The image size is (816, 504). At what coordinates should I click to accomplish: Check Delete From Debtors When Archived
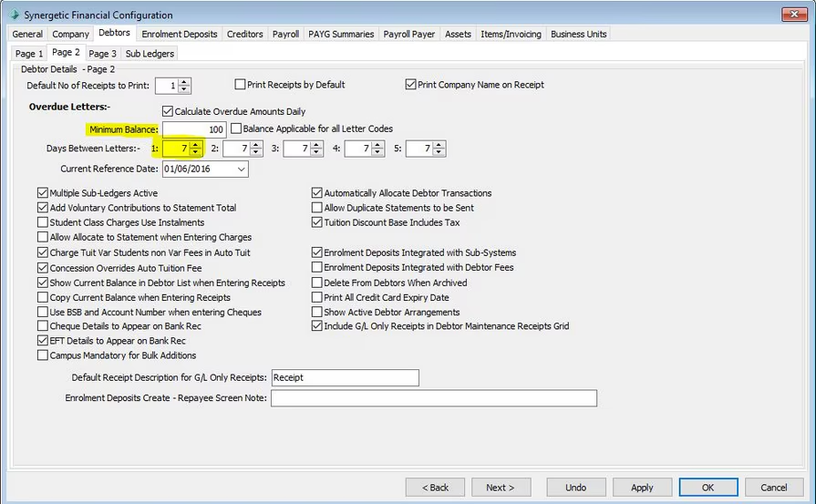click(x=317, y=283)
